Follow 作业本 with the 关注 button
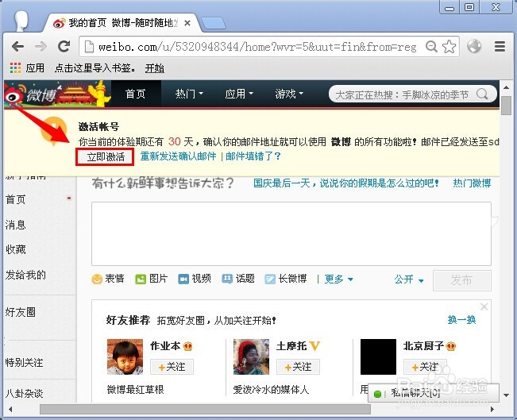517x420 pixels. pos(172,367)
